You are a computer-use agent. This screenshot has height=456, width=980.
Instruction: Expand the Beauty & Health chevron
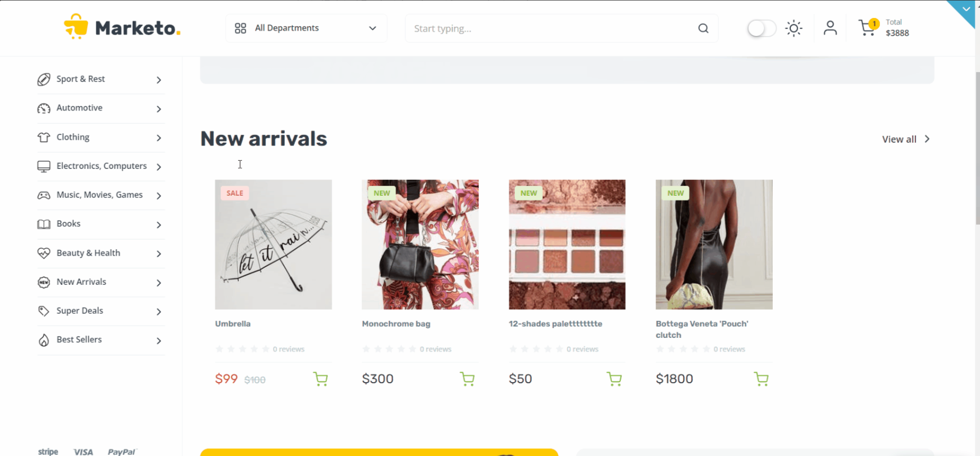click(159, 254)
